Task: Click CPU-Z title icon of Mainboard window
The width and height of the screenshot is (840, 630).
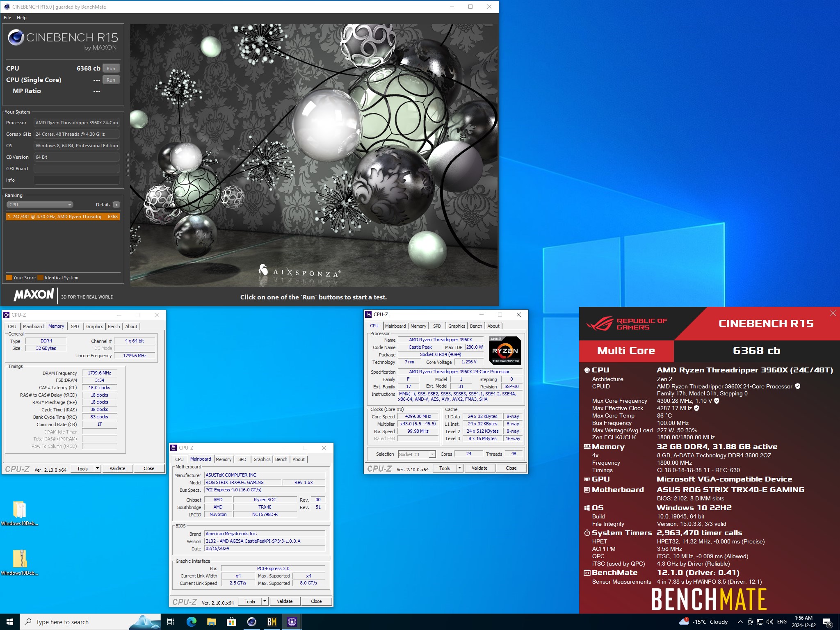Action: point(173,448)
